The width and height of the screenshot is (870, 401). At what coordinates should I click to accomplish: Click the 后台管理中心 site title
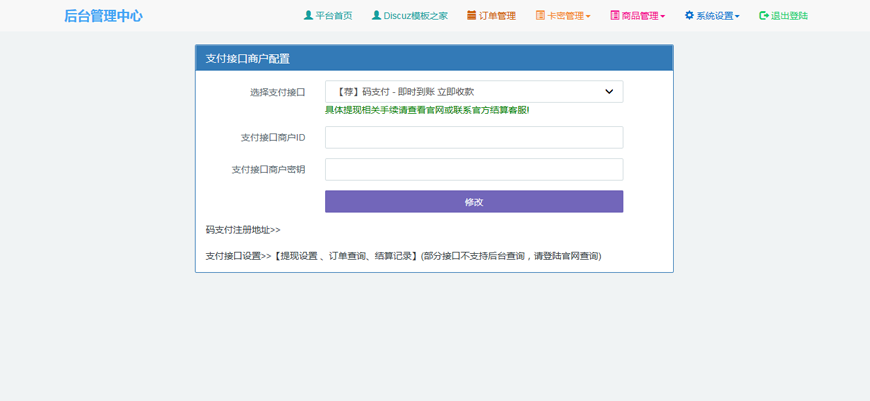[103, 16]
